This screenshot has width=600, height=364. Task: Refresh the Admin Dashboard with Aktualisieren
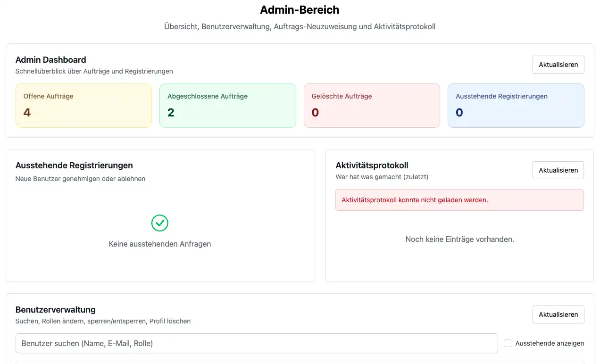[x=558, y=65]
